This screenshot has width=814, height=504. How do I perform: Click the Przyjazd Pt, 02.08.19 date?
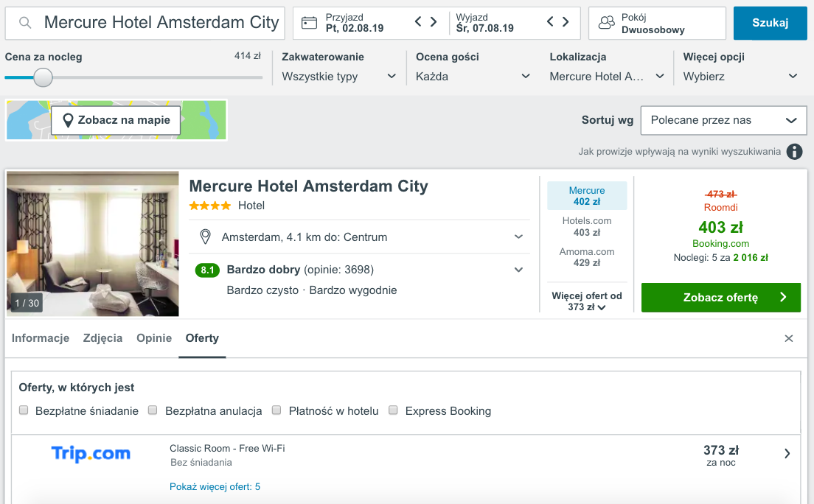coord(355,23)
